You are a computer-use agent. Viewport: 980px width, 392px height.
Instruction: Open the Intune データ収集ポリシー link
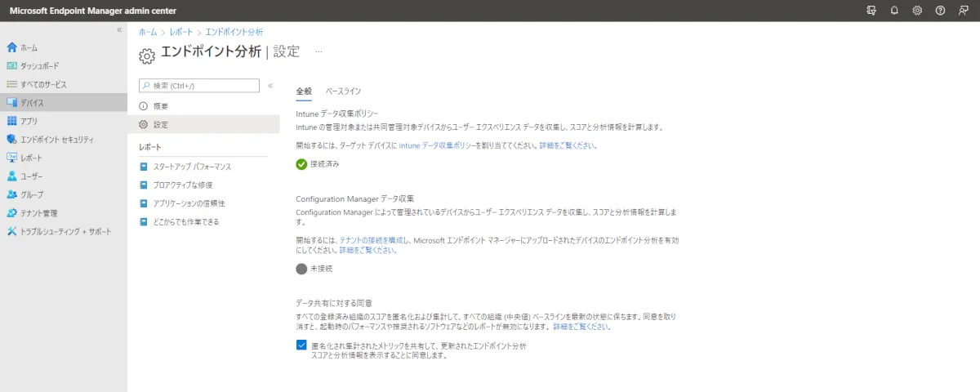tap(437, 145)
